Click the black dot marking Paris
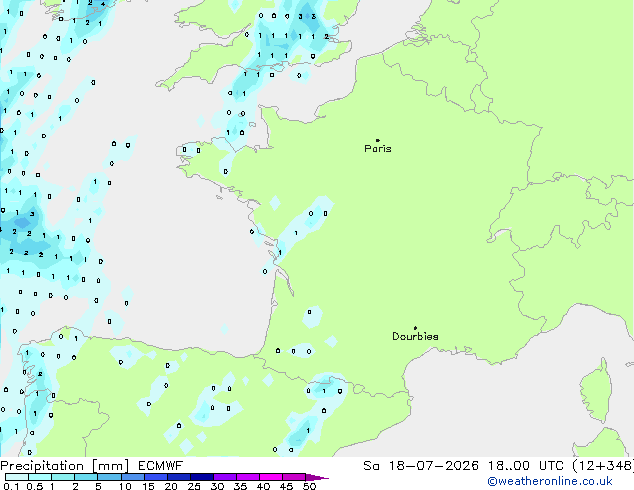 coord(378,140)
